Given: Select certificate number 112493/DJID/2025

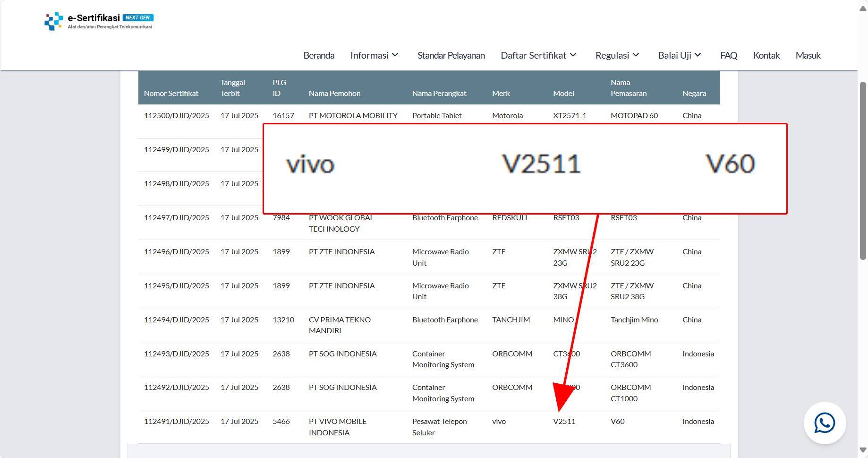Looking at the screenshot, I should click(x=176, y=354).
